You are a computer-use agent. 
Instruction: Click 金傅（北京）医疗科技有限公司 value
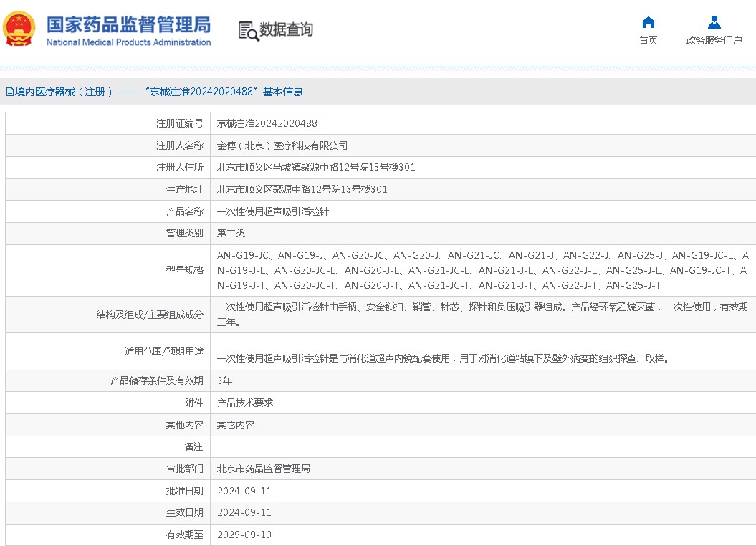point(282,145)
